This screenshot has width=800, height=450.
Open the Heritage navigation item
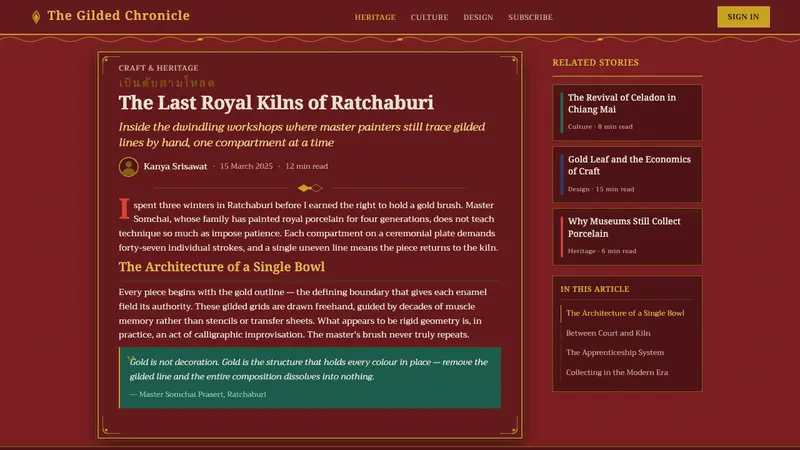(375, 17)
